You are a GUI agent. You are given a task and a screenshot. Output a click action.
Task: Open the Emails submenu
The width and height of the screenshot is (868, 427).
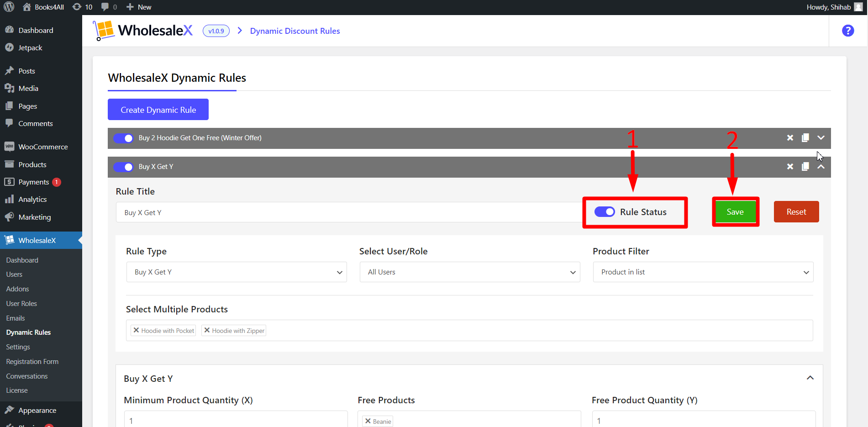(x=16, y=318)
